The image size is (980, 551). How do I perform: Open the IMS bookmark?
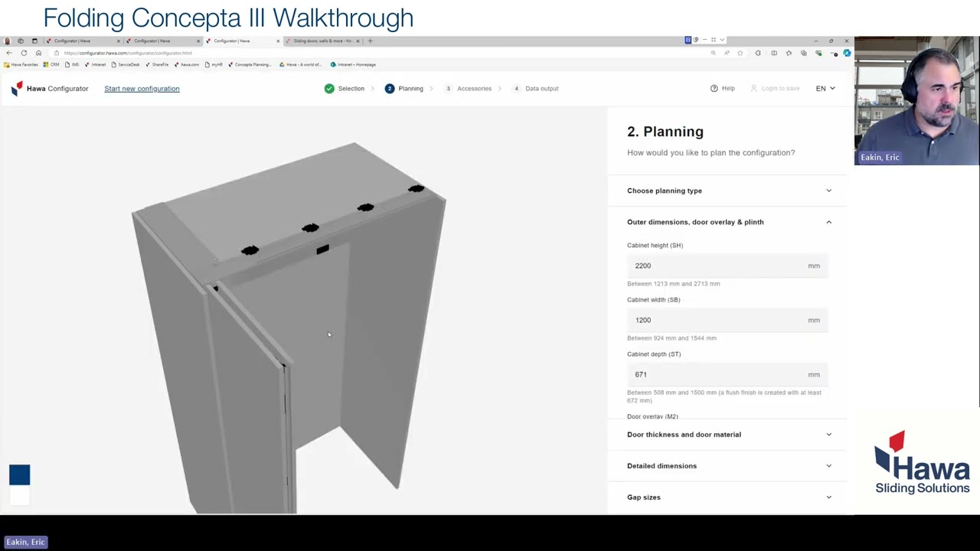pyautogui.click(x=72, y=64)
